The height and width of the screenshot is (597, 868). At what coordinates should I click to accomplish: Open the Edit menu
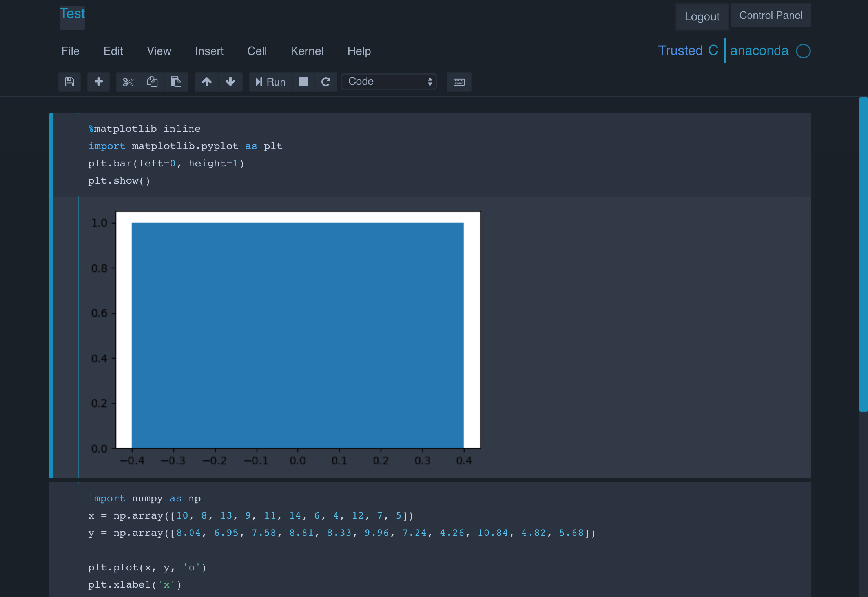coord(113,51)
